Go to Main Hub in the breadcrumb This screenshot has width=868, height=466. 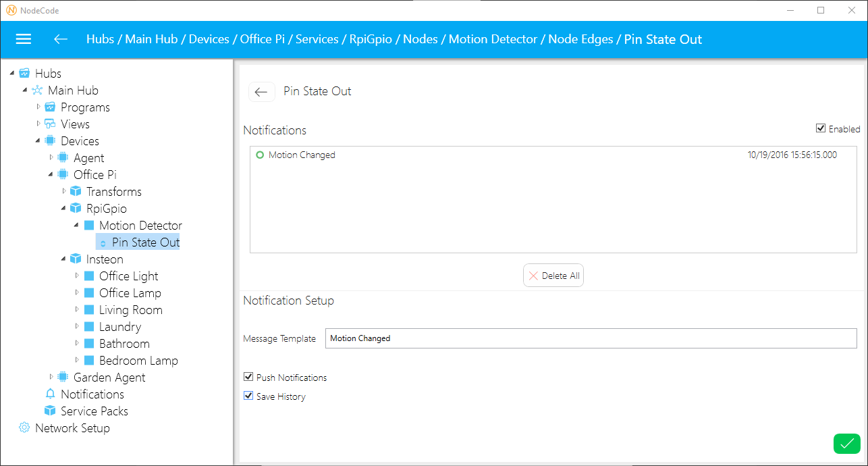tap(151, 39)
